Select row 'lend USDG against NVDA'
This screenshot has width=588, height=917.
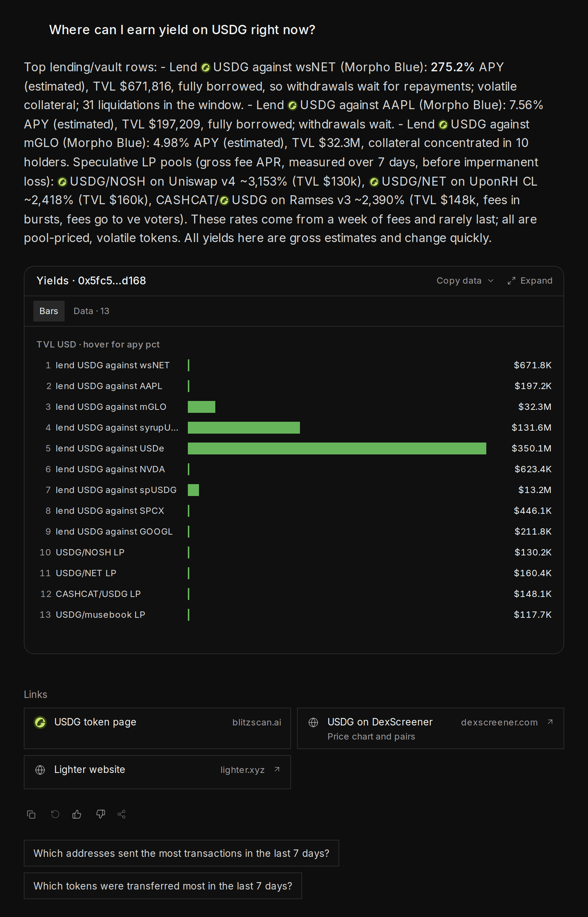(x=294, y=469)
